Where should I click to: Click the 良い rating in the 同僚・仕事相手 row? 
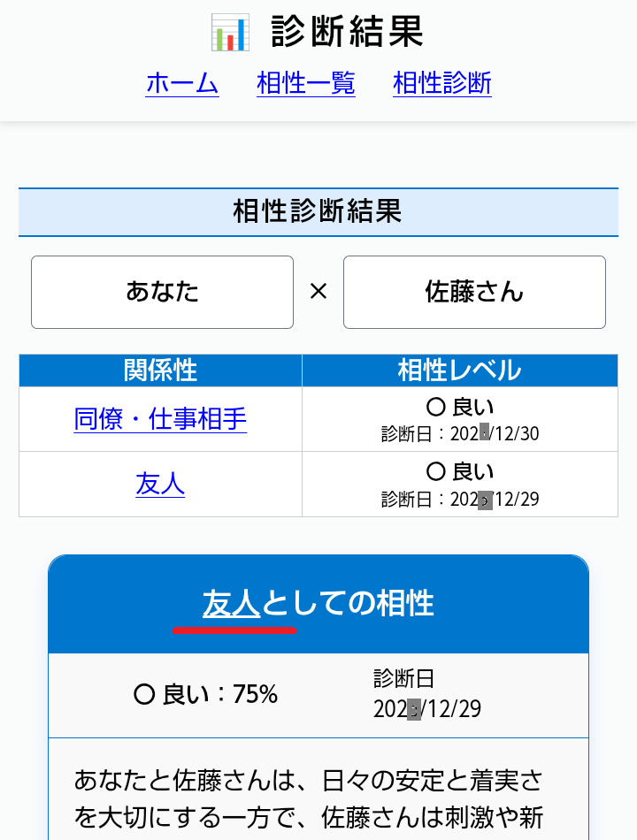460,408
